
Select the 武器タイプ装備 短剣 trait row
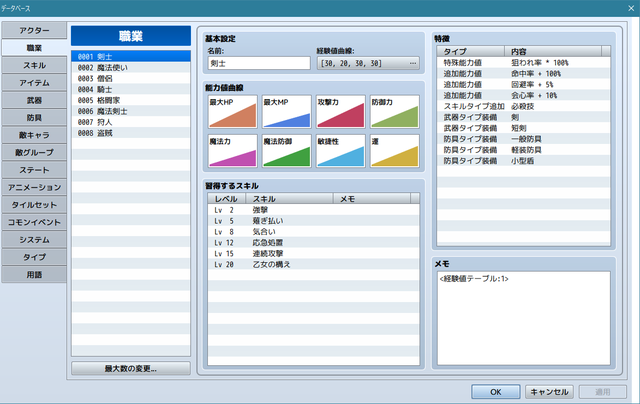point(524,128)
